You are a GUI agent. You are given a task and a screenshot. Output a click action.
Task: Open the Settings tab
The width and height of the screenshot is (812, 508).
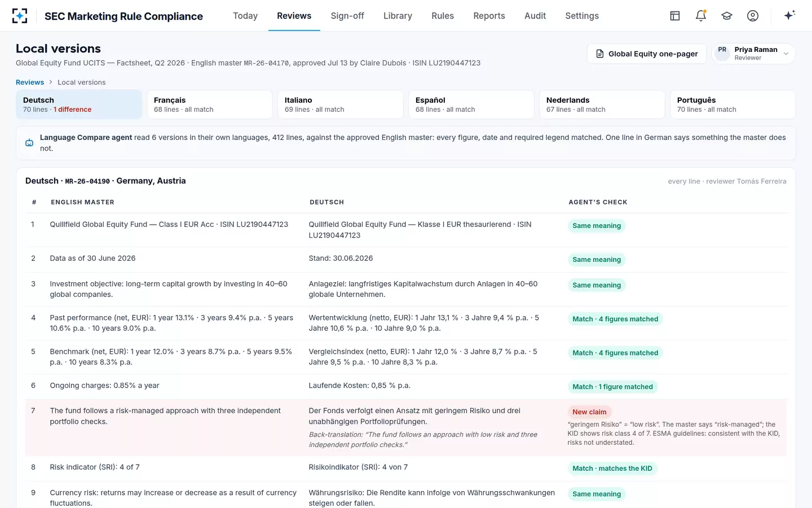[x=582, y=16]
